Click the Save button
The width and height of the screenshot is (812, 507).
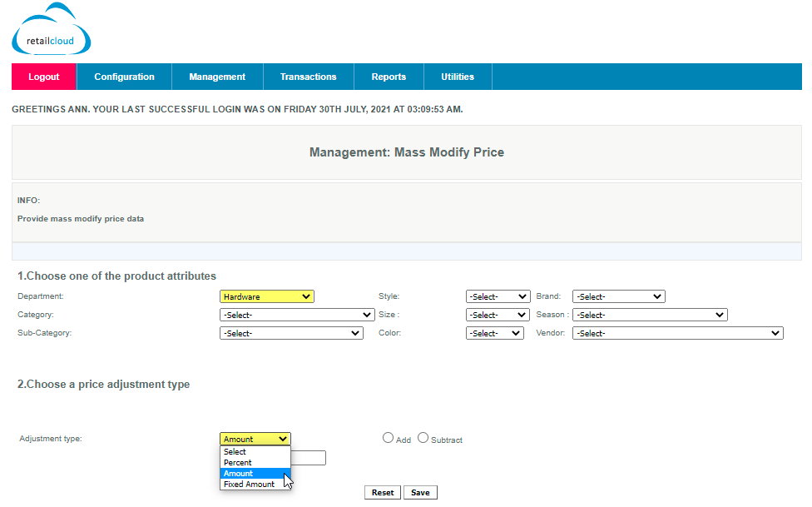point(420,493)
